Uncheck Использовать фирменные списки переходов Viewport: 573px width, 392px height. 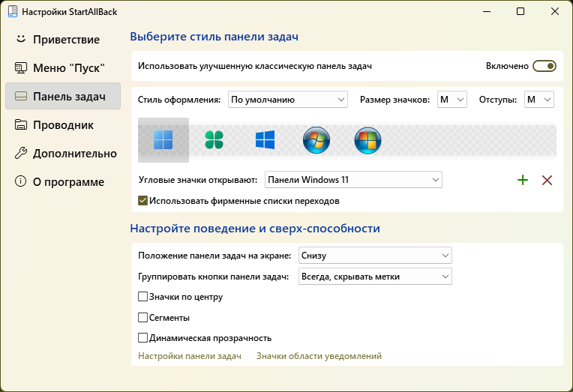tap(143, 201)
